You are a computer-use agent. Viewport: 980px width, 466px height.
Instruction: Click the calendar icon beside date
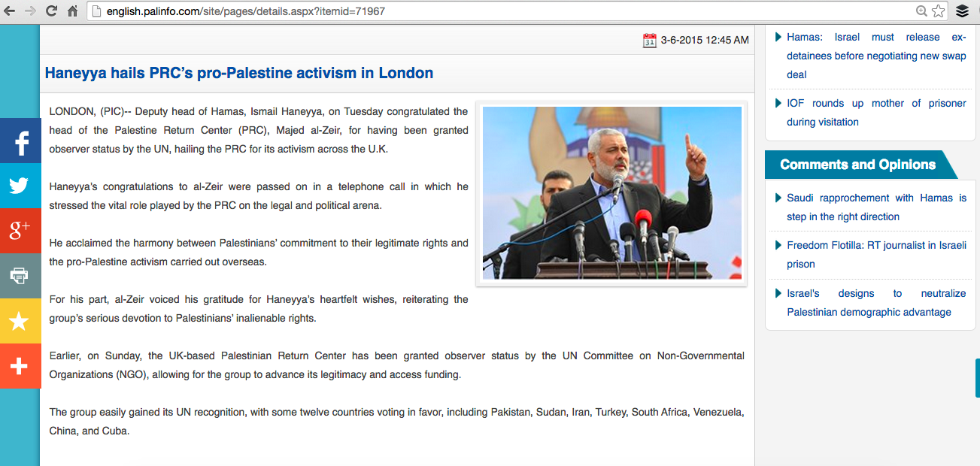[650, 41]
